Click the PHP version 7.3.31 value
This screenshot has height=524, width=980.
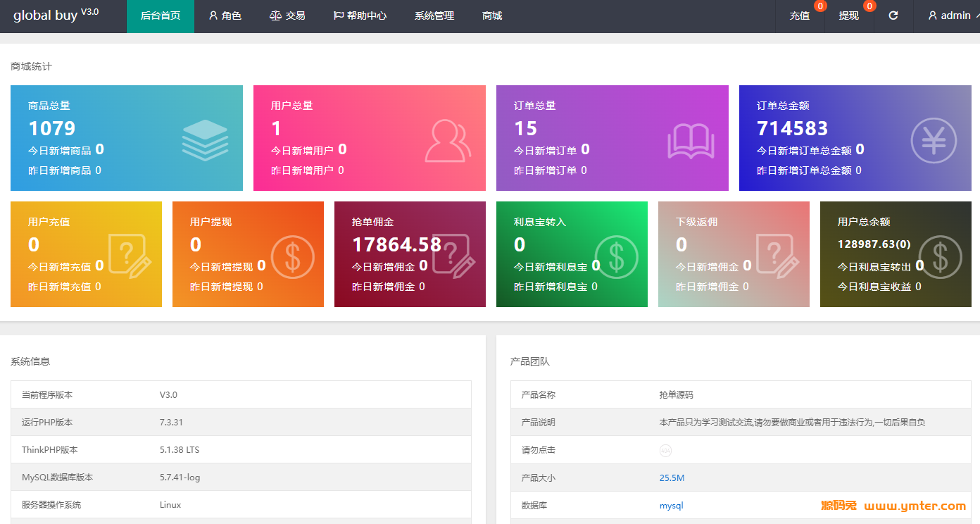point(171,423)
